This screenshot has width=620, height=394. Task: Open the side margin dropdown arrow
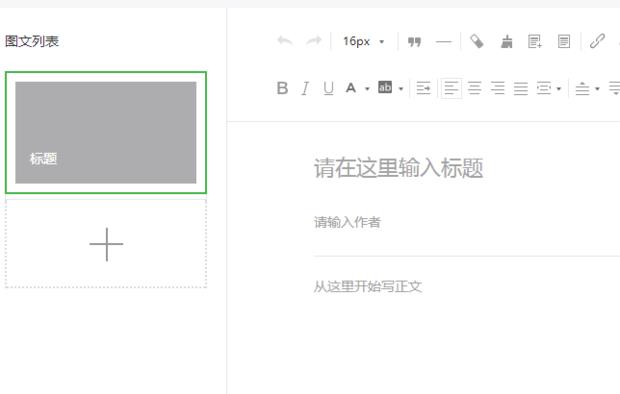[559, 89]
